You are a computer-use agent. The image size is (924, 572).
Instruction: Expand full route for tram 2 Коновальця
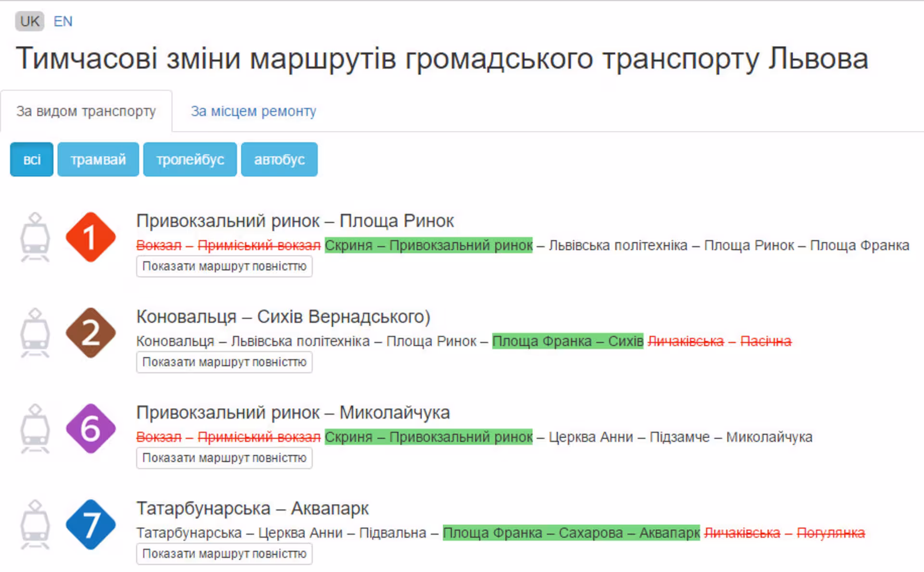224,362
